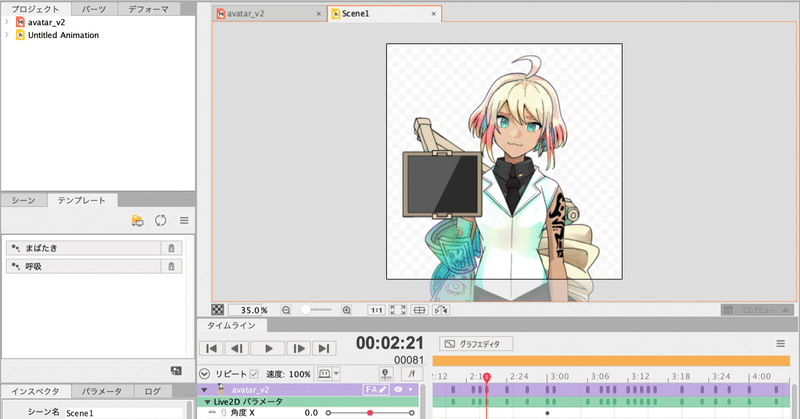Apply the まばたき template
The width and height of the screenshot is (800, 419).
[x=84, y=248]
